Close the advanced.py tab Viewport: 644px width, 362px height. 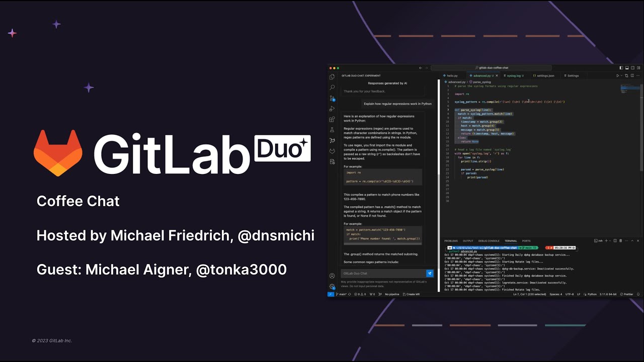[x=497, y=75]
